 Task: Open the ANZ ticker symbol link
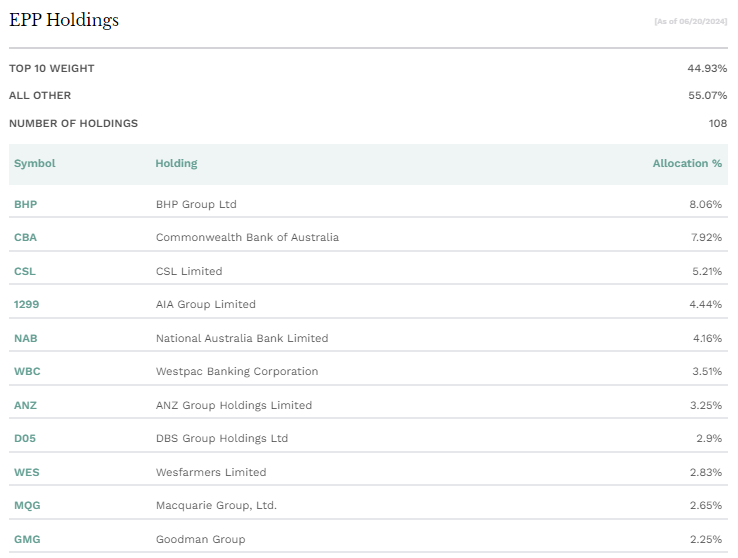click(x=25, y=405)
